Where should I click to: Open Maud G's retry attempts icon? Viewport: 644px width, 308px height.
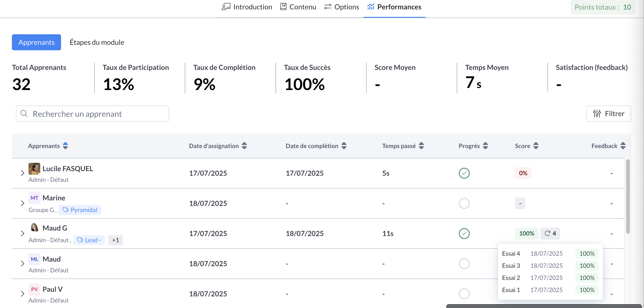click(550, 233)
